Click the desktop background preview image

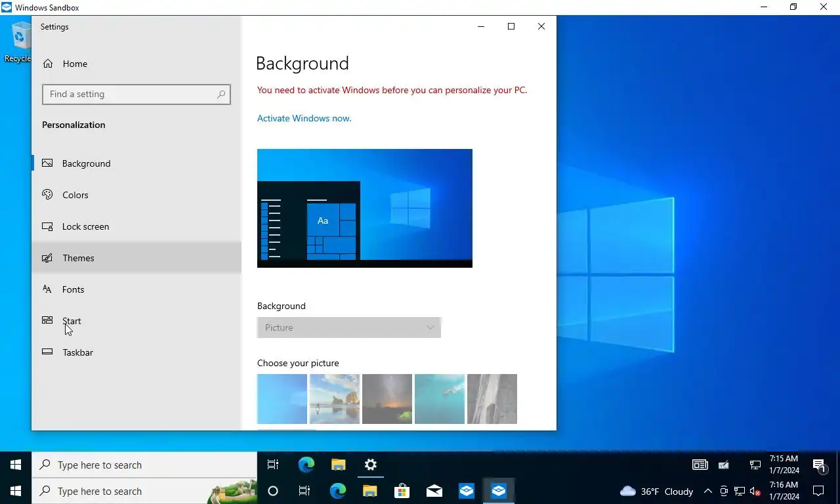click(365, 208)
